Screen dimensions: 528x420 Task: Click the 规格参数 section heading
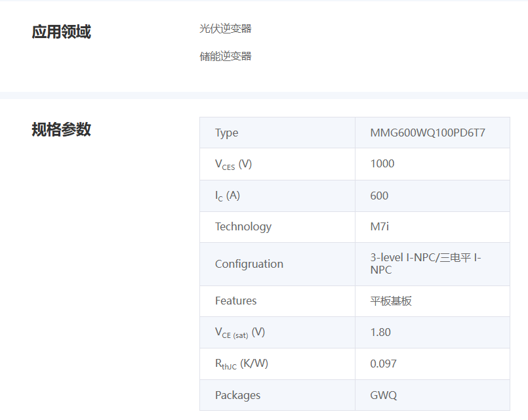[x=61, y=130]
